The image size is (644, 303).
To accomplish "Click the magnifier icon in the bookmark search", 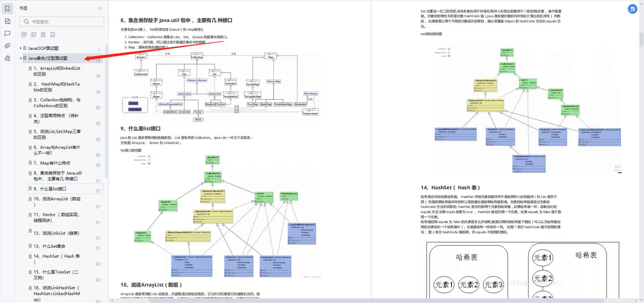I will [26, 22].
